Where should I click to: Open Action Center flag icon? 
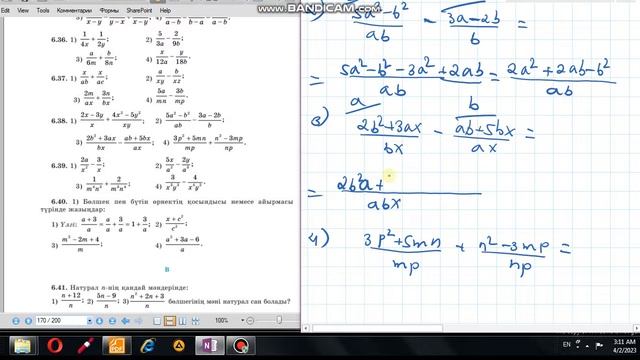(599, 346)
